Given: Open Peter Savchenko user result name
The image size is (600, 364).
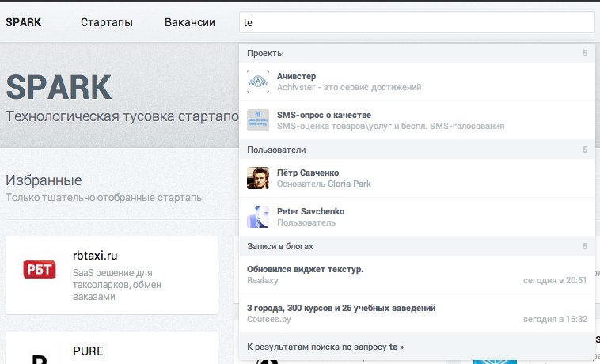Looking at the screenshot, I should [x=310, y=211].
